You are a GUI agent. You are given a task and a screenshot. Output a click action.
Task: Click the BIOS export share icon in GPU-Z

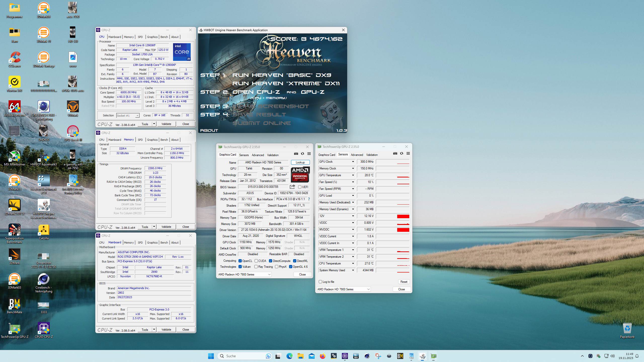[x=292, y=187]
